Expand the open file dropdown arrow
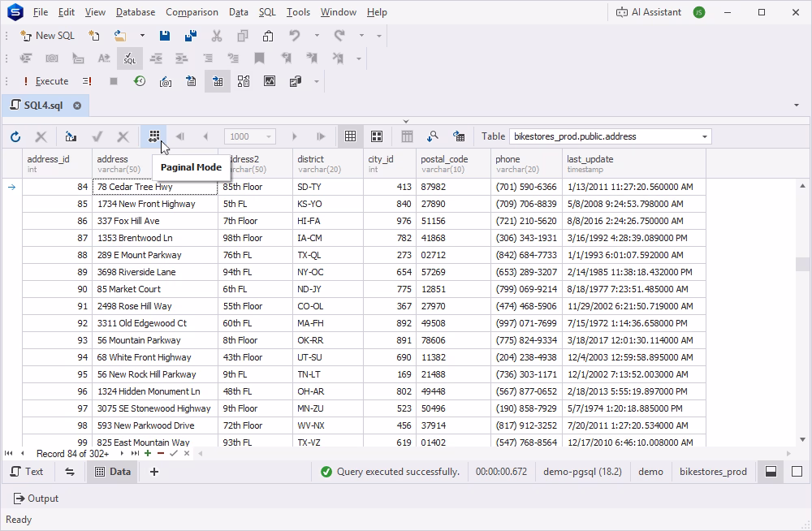 [142, 35]
